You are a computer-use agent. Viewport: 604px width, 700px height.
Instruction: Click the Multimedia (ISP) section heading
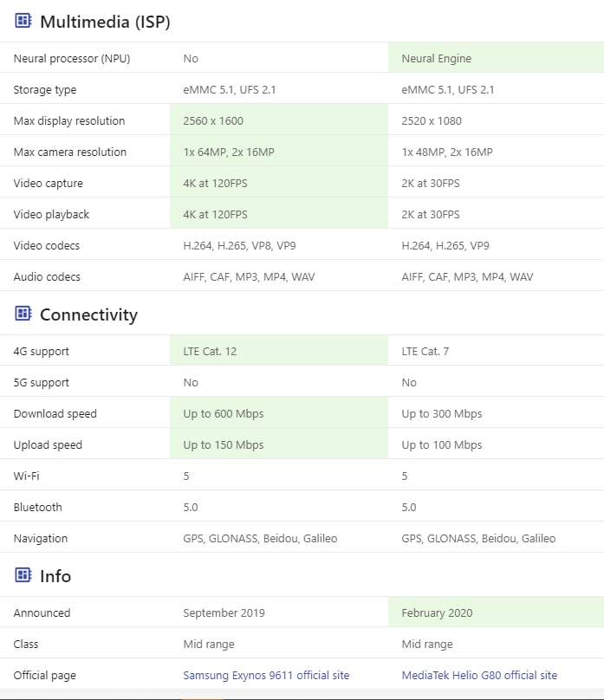[x=105, y=22]
